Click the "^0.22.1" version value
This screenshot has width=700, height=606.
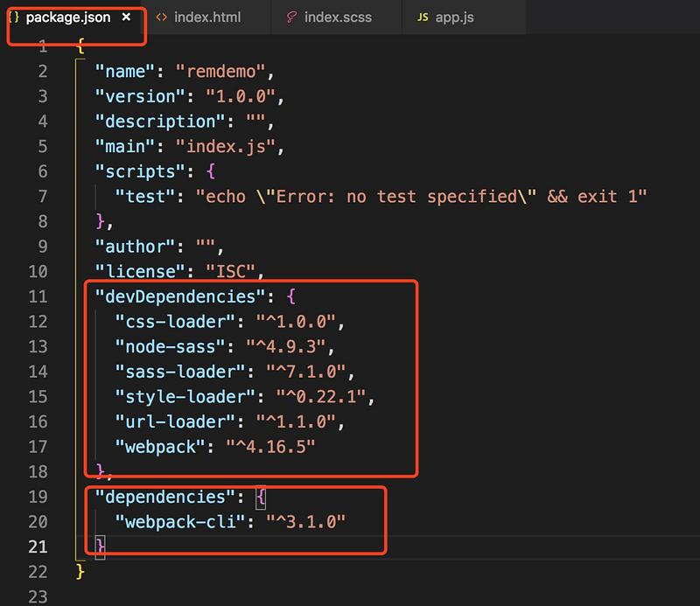click(x=321, y=396)
